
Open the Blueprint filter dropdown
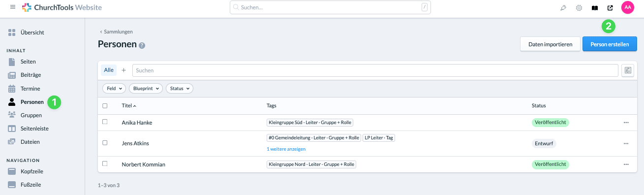point(146,89)
